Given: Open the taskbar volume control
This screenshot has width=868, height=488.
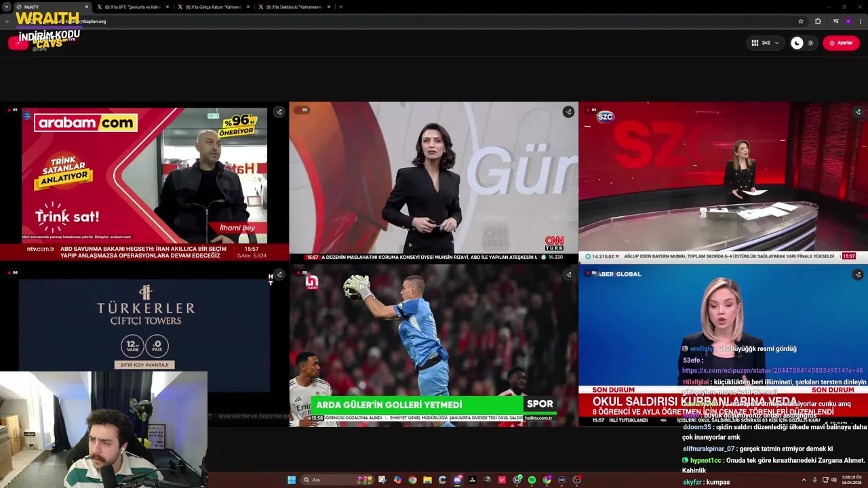Looking at the screenshot, I should [x=833, y=480].
